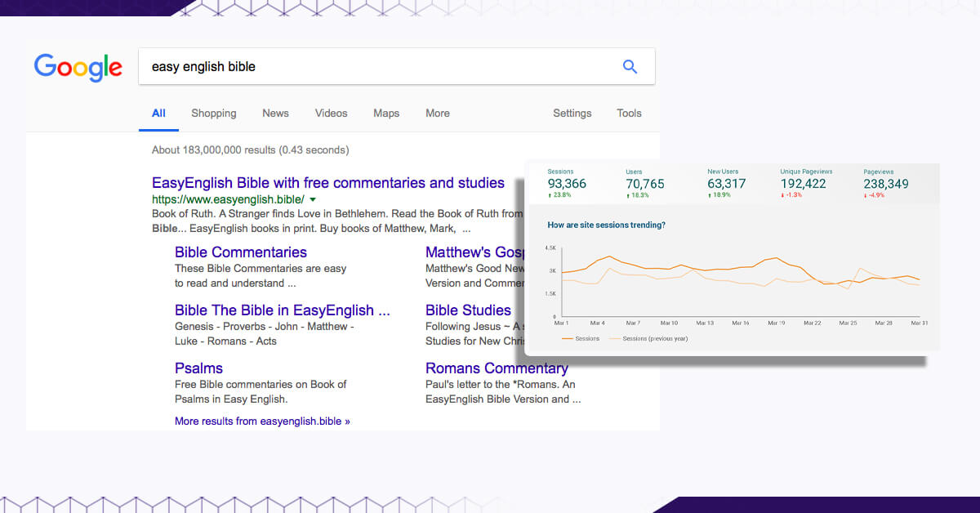Switch to the Shopping tab
This screenshot has height=513, width=980.
(x=214, y=114)
